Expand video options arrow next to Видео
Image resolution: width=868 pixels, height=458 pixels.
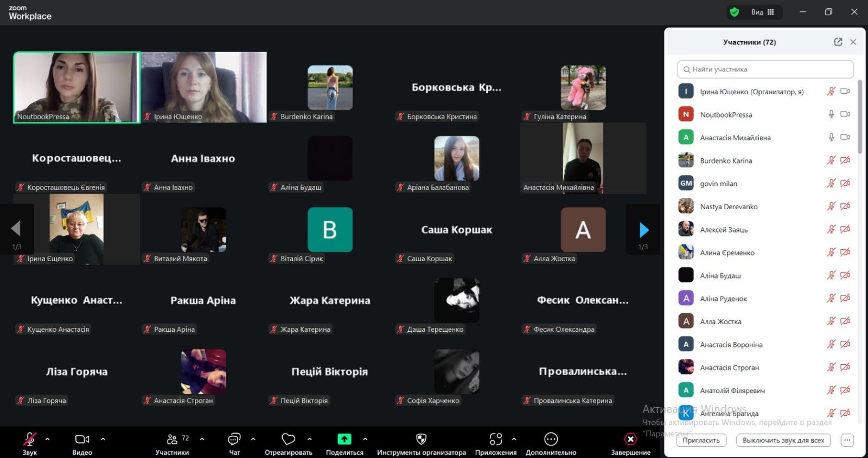[x=103, y=439]
